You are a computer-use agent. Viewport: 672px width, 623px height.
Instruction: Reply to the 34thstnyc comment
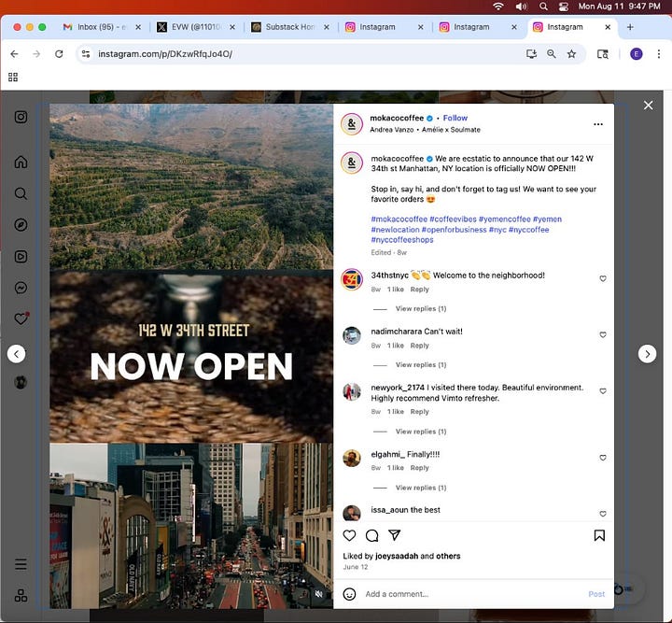pyautogui.click(x=419, y=290)
